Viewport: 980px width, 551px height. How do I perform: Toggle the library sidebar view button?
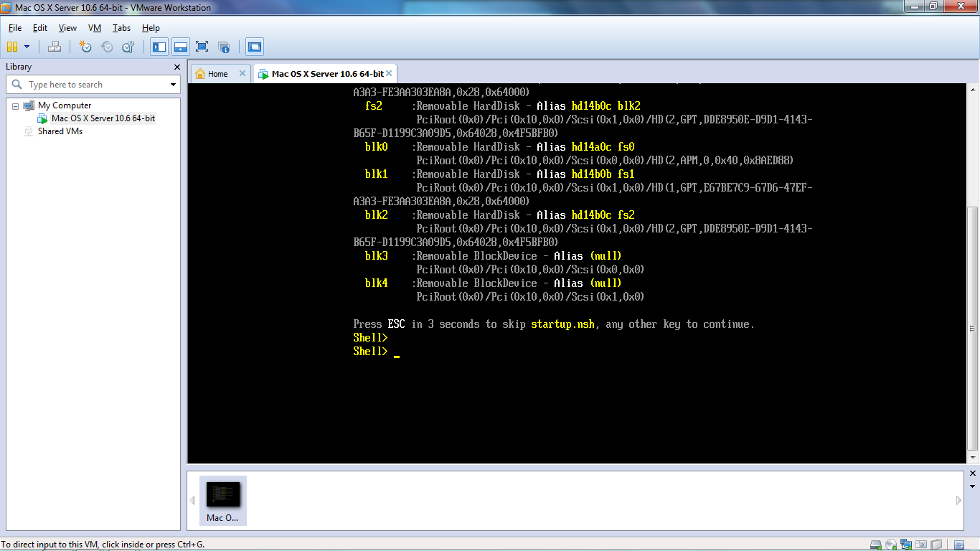(x=159, y=47)
